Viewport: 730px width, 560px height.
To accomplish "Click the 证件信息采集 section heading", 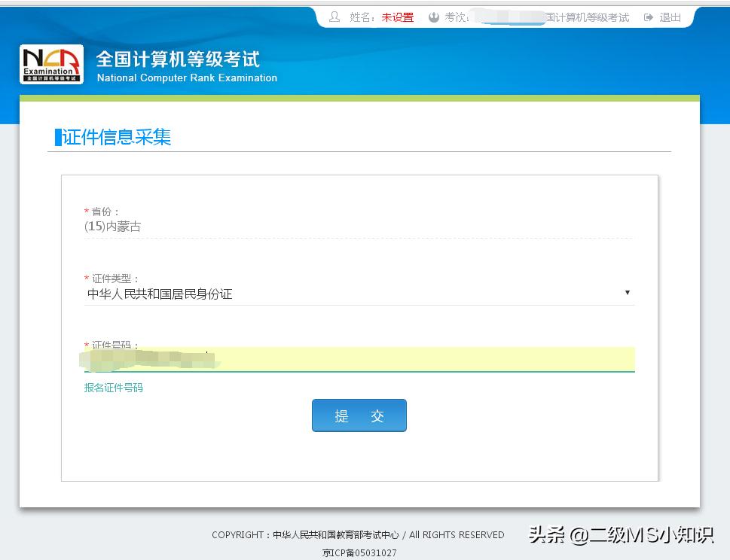I will pyautogui.click(x=118, y=137).
